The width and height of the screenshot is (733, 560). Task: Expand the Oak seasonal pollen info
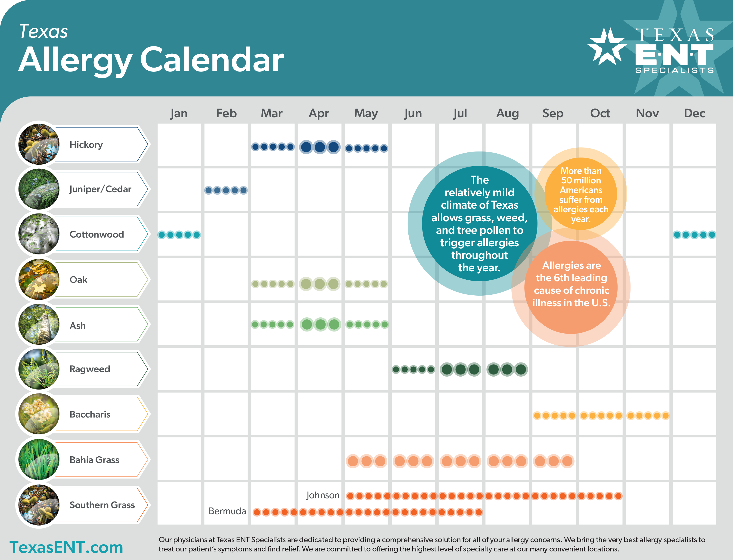[x=91, y=275]
